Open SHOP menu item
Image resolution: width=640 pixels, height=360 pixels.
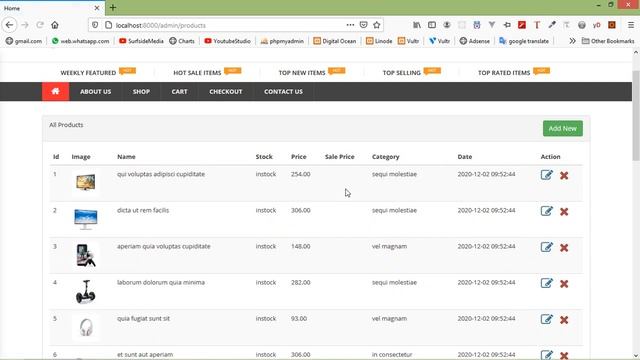pos(141,91)
